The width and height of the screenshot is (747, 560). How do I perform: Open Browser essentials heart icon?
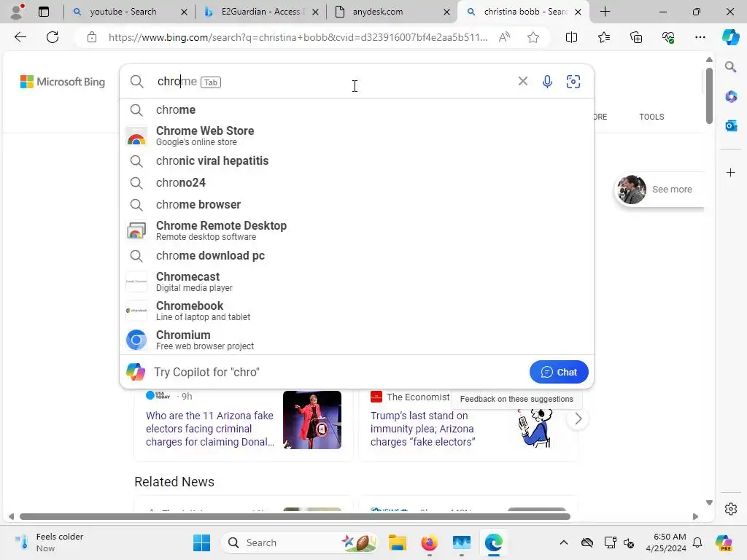pyautogui.click(x=668, y=37)
